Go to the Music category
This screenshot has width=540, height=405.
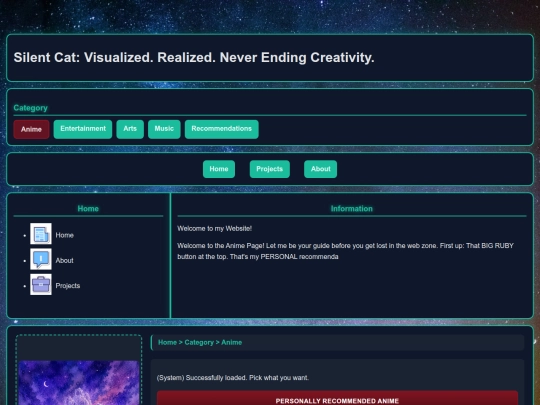pyautogui.click(x=164, y=129)
